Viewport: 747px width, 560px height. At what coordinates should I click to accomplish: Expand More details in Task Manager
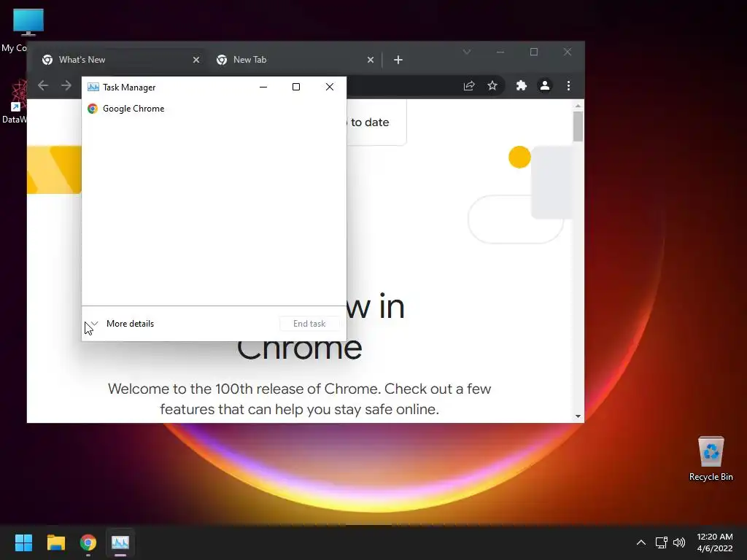pos(121,324)
